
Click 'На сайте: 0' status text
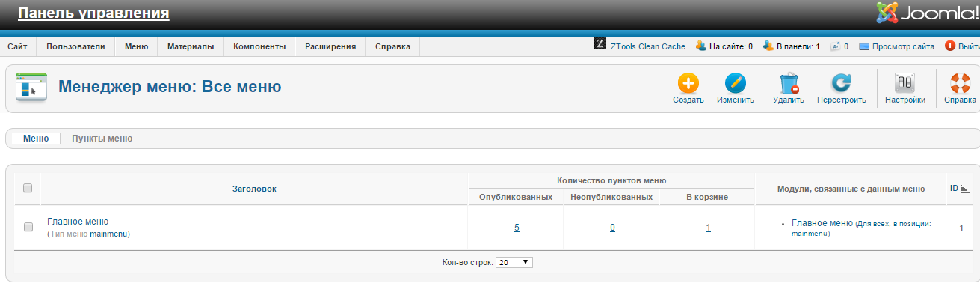coord(731,46)
